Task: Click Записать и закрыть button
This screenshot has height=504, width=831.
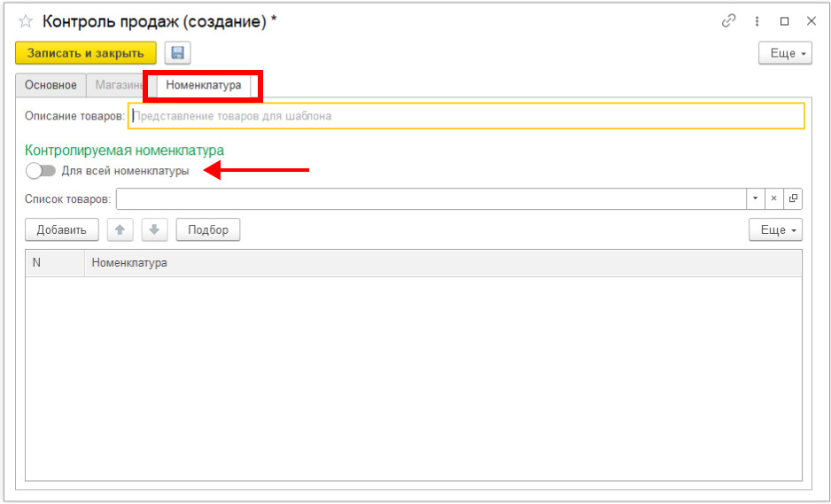Action: coord(86,53)
